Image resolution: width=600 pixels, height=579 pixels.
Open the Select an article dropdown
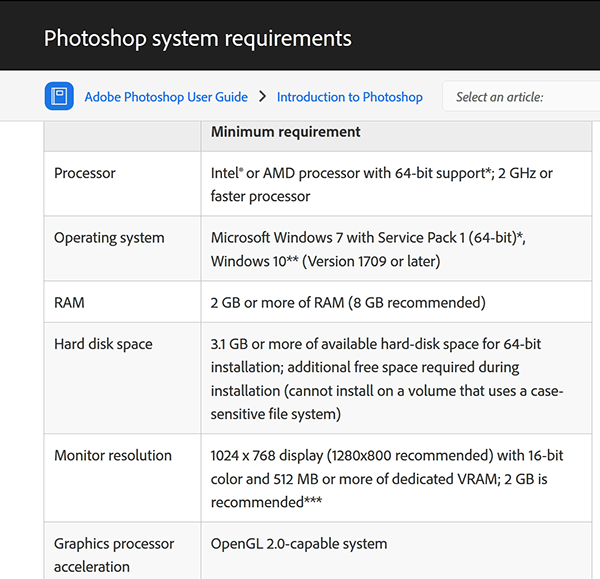click(521, 96)
